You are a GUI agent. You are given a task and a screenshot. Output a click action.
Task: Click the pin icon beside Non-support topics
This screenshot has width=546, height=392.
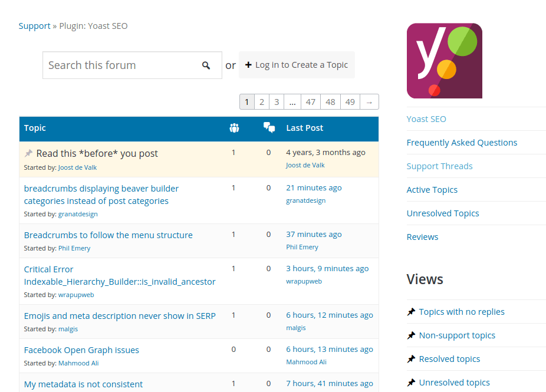411,335
